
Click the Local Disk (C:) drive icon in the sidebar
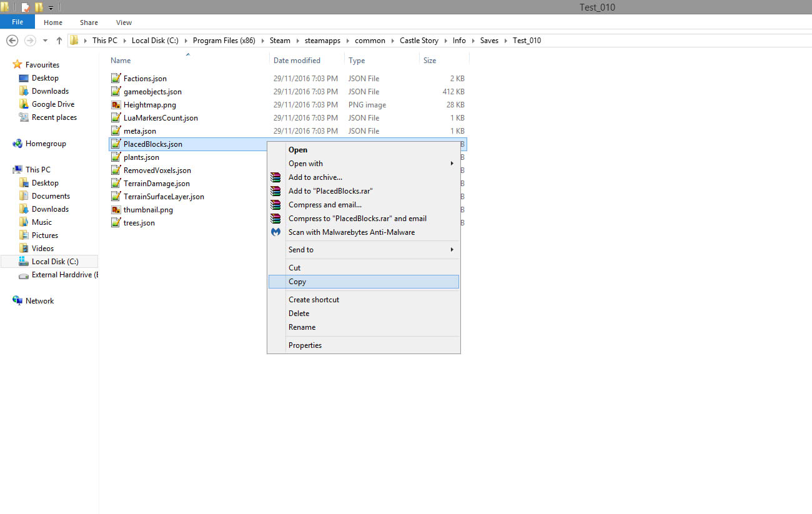coord(24,262)
